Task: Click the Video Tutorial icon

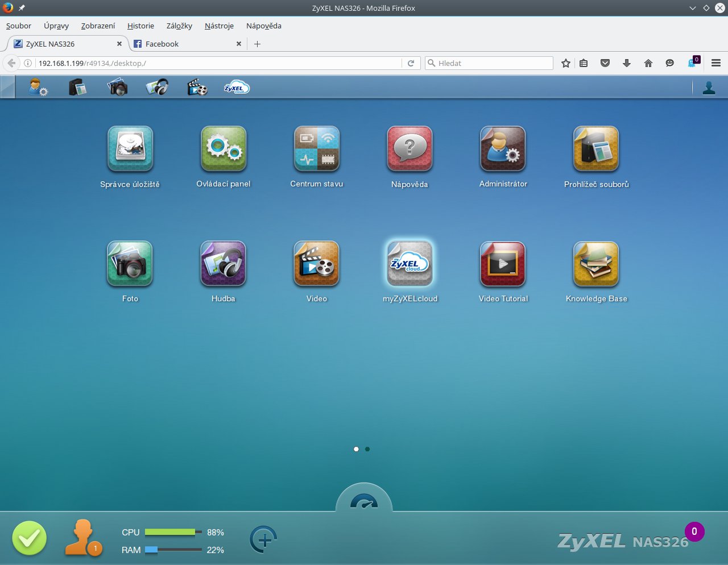Action: [503, 264]
